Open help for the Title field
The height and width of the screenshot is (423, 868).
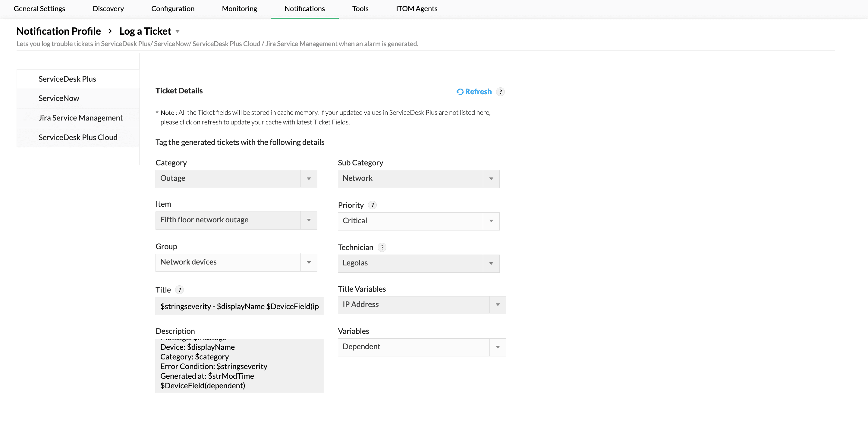point(180,290)
